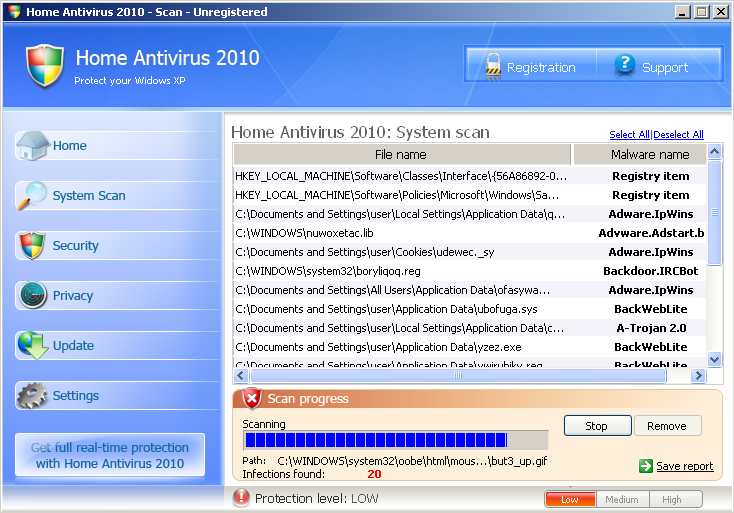This screenshot has height=513, width=734.
Task: Click the shield icon beside Security
Action: (x=32, y=245)
